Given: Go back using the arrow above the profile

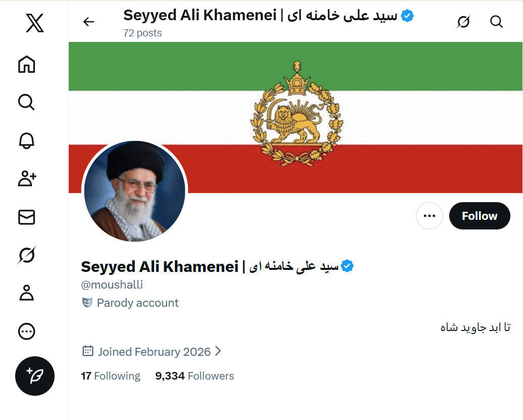Looking at the screenshot, I should pyautogui.click(x=88, y=22).
